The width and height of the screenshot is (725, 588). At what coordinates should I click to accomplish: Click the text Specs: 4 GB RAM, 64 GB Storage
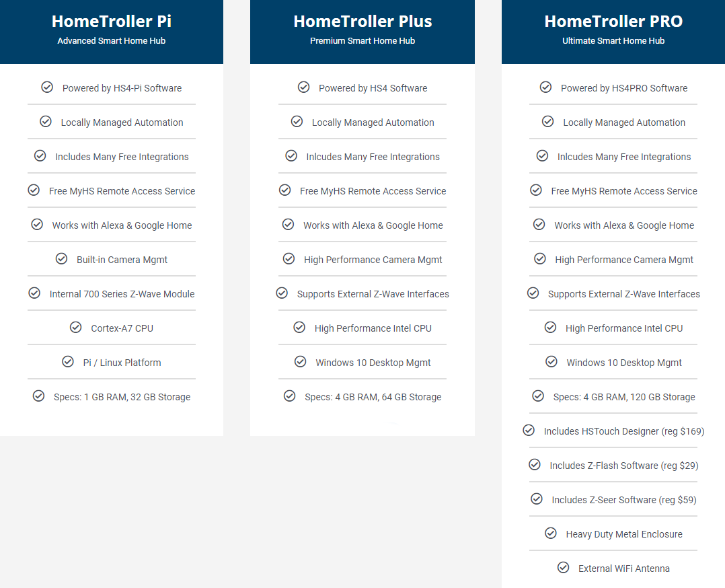click(x=373, y=397)
